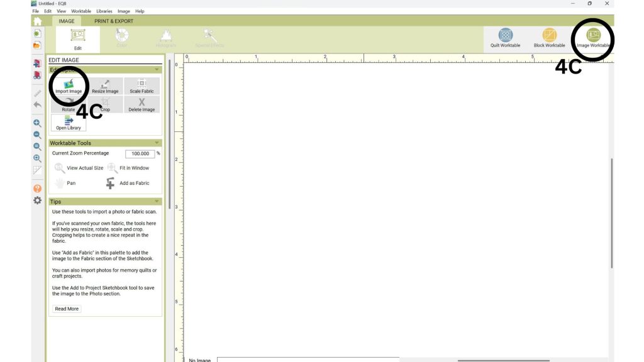Switch to the Quilt Worktable
This screenshot has width=644, height=362.
pyautogui.click(x=505, y=38)
